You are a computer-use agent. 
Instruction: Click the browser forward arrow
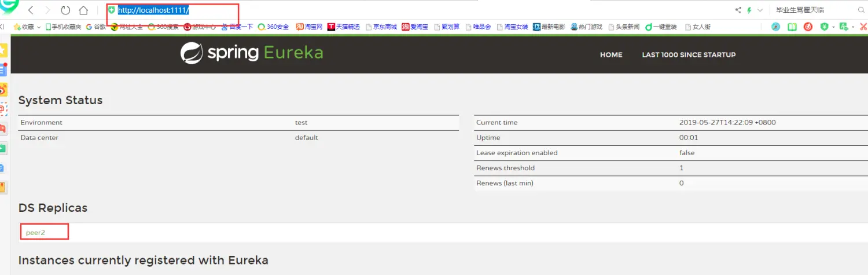click(47, 10)
